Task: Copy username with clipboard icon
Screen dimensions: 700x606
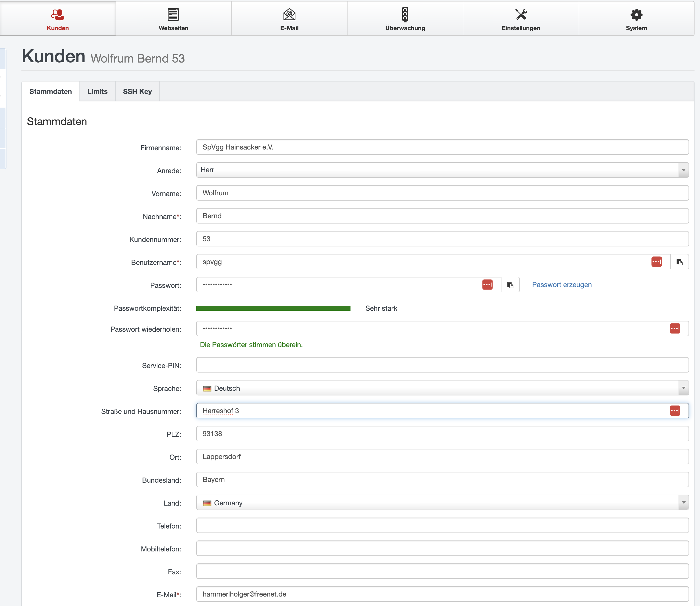Action: click(x=679, y=262)
